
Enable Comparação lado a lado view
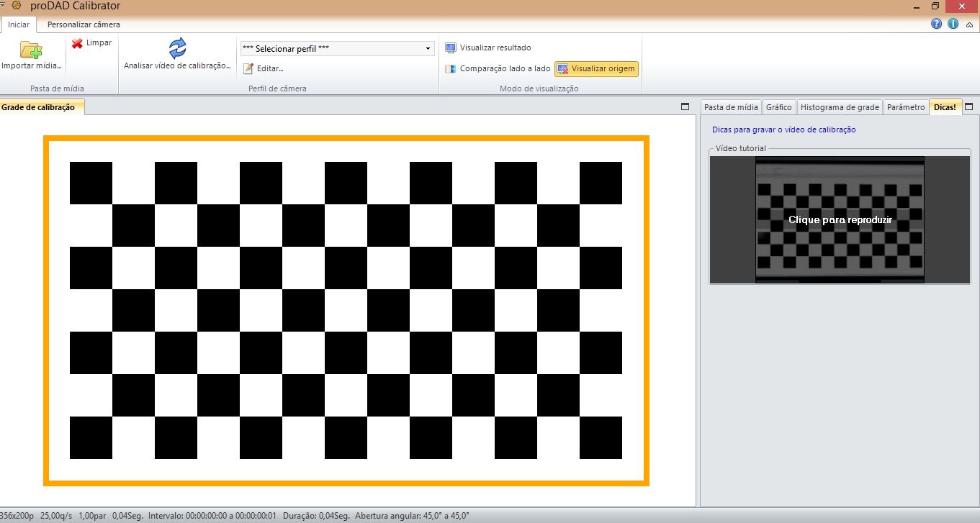498,69
